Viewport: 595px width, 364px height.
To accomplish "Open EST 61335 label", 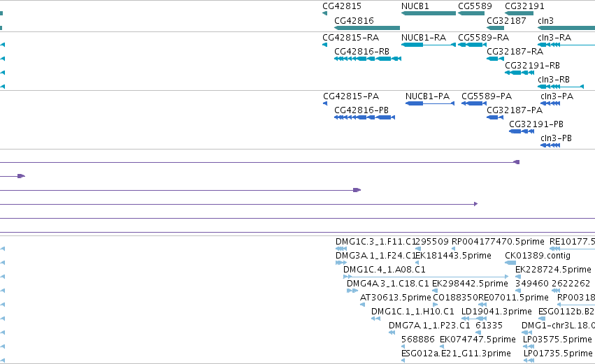I will (x=489, y=326).
